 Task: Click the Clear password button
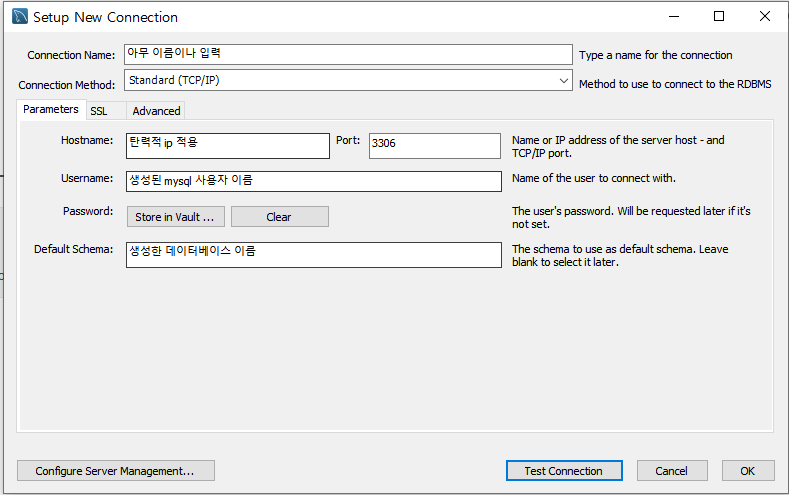(x=280, y=217)
